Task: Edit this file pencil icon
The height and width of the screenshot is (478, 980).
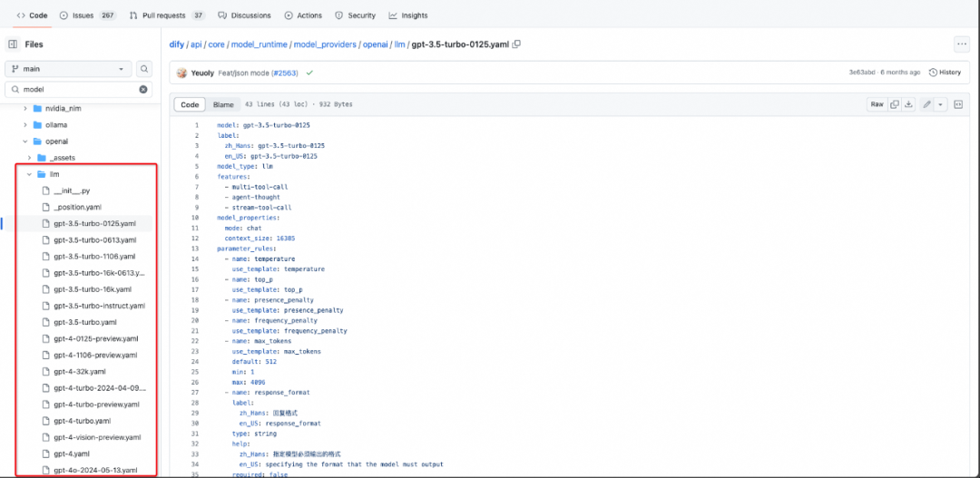Action: tap(926, 104)
